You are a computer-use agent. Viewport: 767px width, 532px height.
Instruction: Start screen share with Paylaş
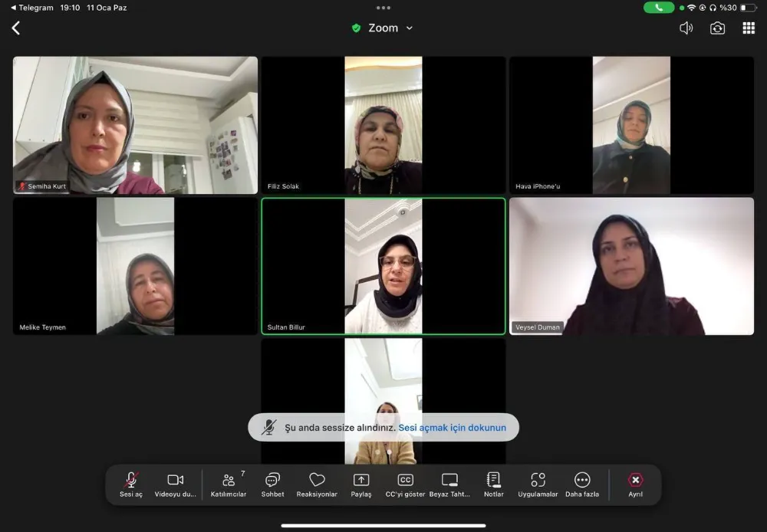(361, 484)
